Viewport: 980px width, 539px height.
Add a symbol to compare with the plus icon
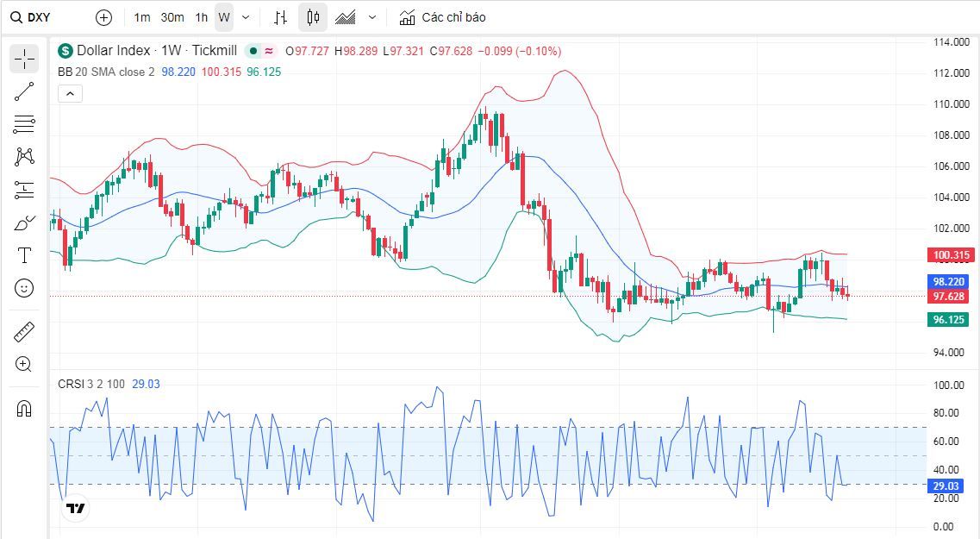click(x=103, y=17)
